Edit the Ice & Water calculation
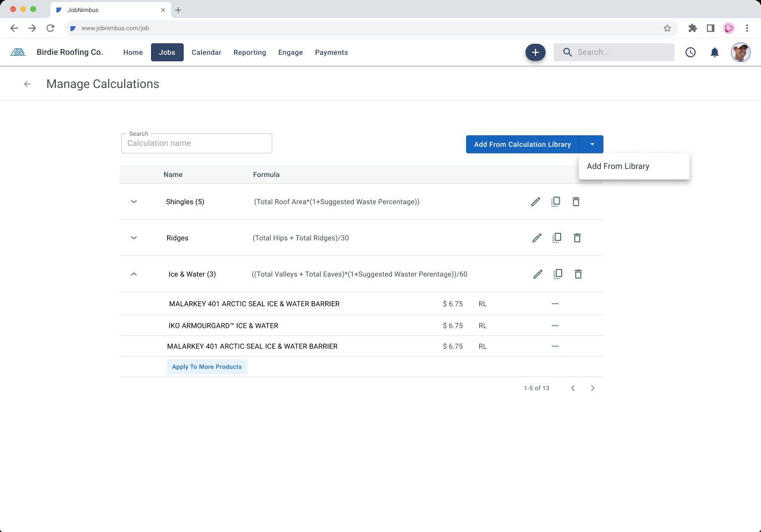Viewport: 761px width, 532px height. (538, 274)
